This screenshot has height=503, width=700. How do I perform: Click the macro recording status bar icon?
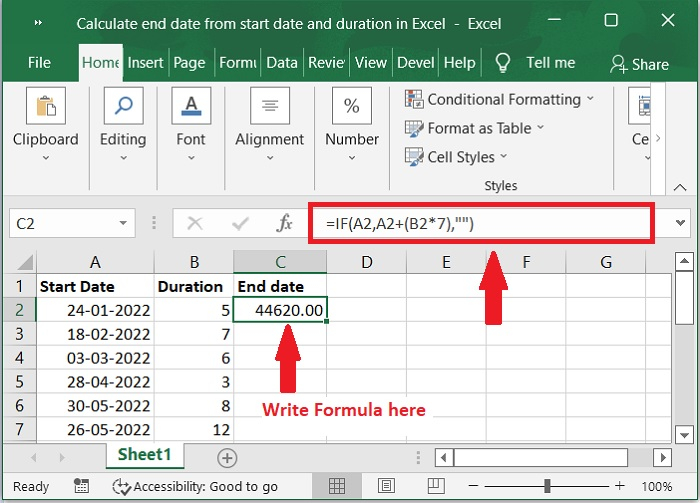(x=81, y=486)
